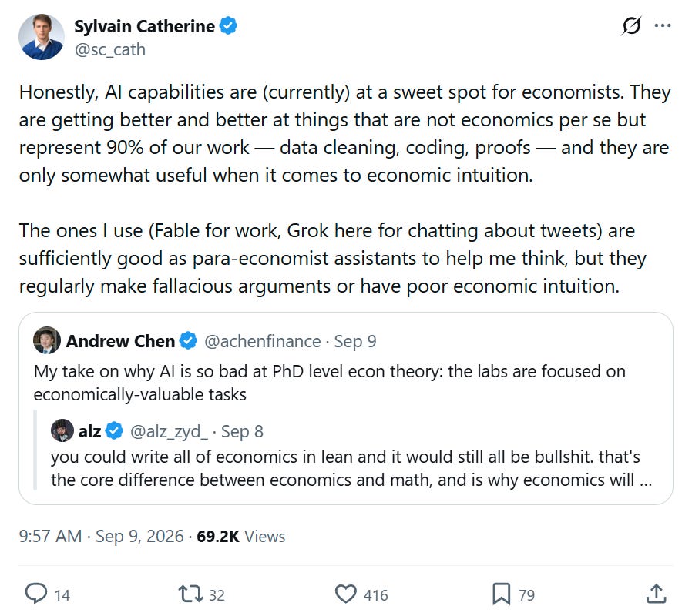The height and width of the screenshot is (616, 692).
Task: Bookmark the tweet with the bookmark icon
Action: click(x=502, y=594)
